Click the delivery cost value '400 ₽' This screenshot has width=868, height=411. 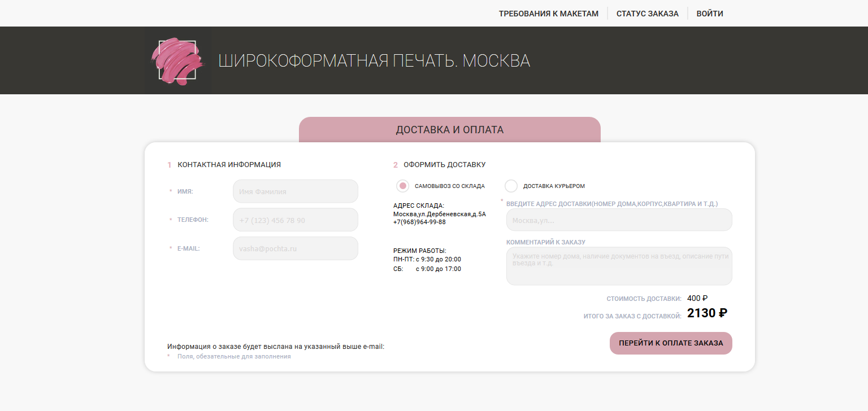(696, 298)
